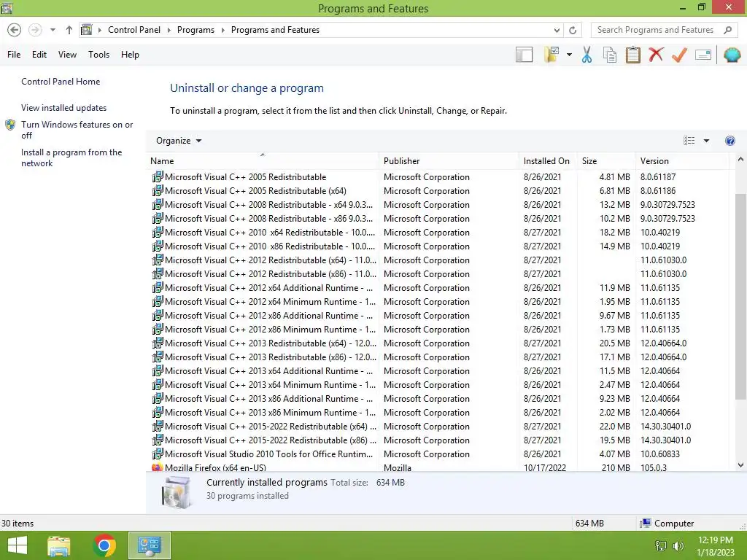Expand folder options toolbar dropdown arrow
The height and width of the screenshot is (560, 747).
click(x=569, y=55)
